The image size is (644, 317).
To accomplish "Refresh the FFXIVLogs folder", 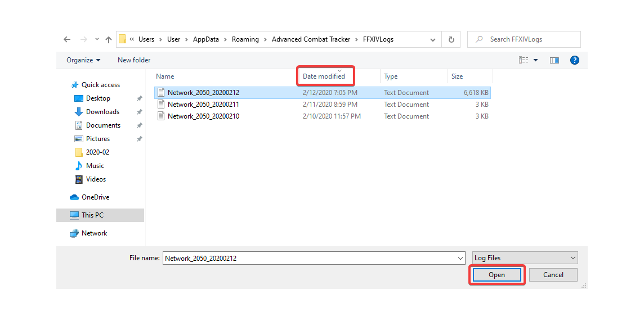I will (x=451, y=39).
